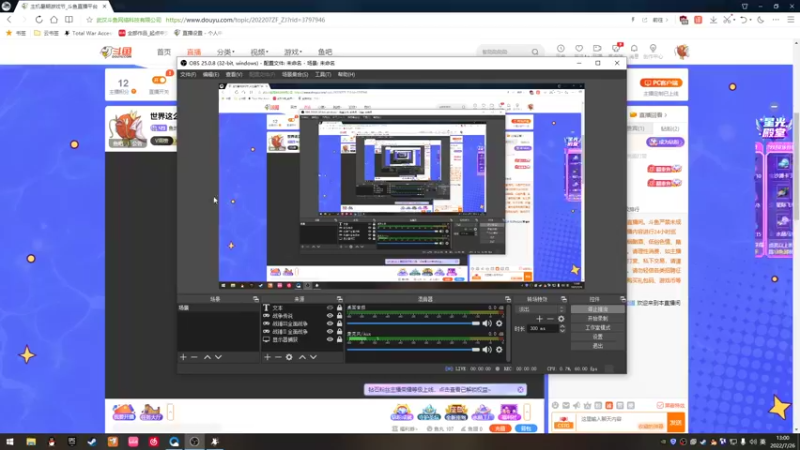Open the Edit (编辑) menu in OBS
Screen dimensions: 800x450
[211, 74]
